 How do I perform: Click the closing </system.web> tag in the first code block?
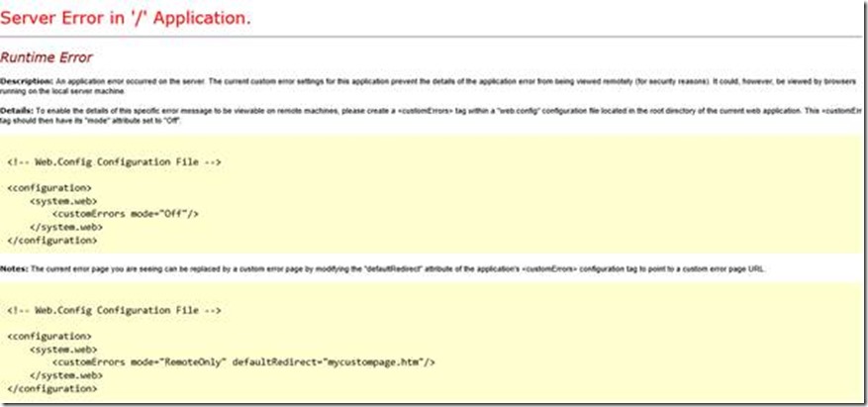click(65, 226)
